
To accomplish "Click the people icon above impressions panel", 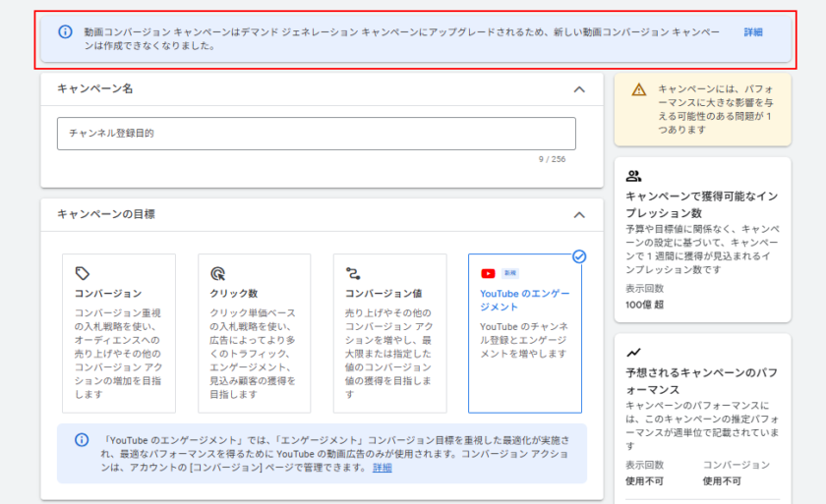I will (633, 176).
